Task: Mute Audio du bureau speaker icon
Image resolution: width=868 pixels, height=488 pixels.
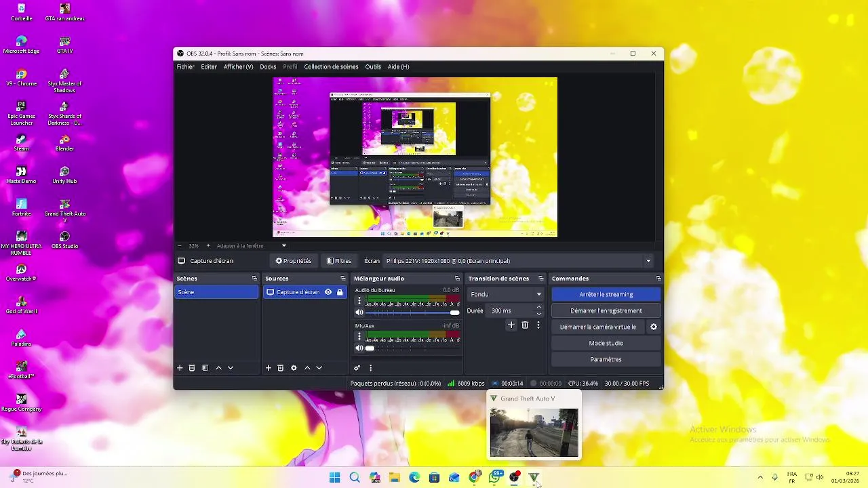Action: pyautogui.click(x=359, y=312)
